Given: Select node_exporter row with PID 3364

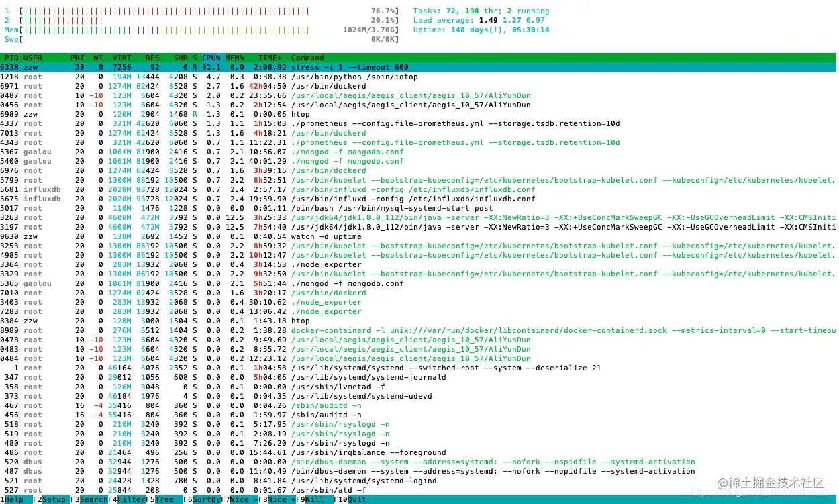Looking at the screenshot, I should pos(418,264).
